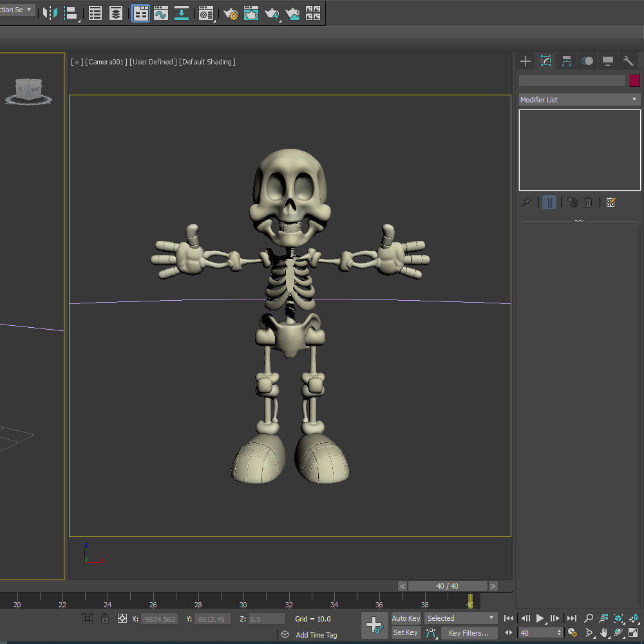Toggle Key Mode icon

[509, 633]
